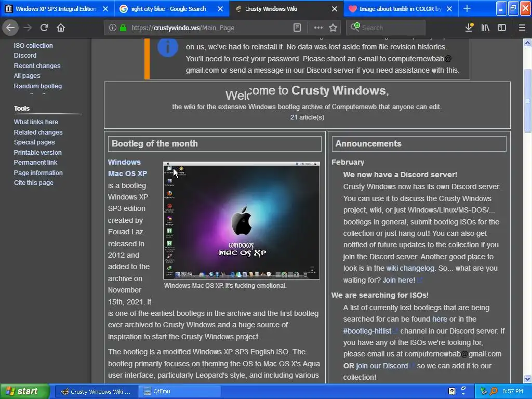Close the night city blue Google Search tab
Screen dimensions: 532x399
point(220,9)
